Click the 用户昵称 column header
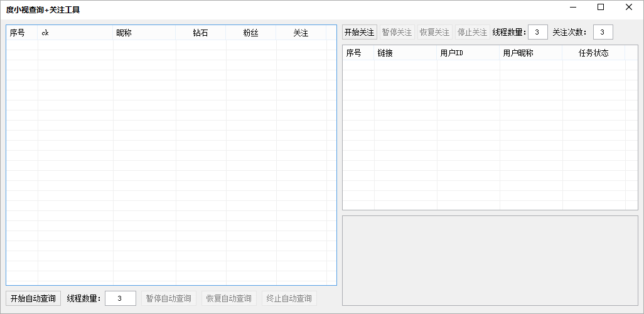Image resolution: width=644 pixels, height=314 pixels. tap(531, 53)
